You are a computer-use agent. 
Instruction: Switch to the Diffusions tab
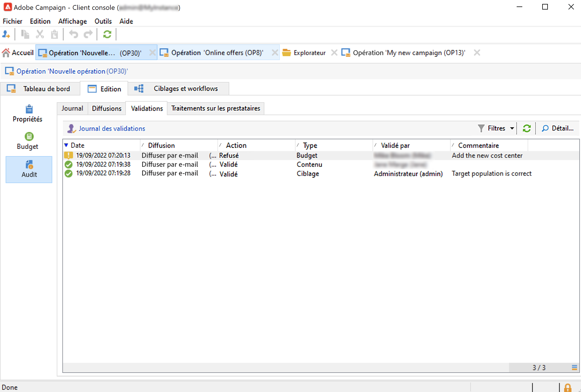[x=106, y=108]
